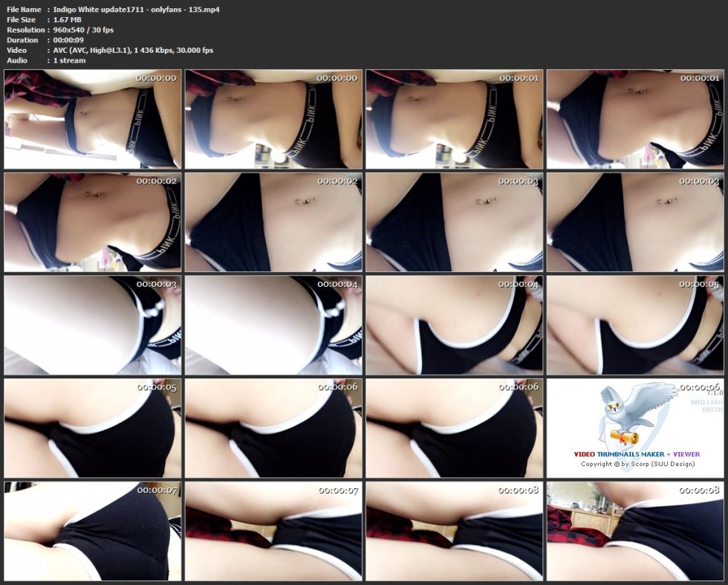Open the second thumbnail stamped 00:00:00
This screenshot has width=728, height=585.
(273, 119)
